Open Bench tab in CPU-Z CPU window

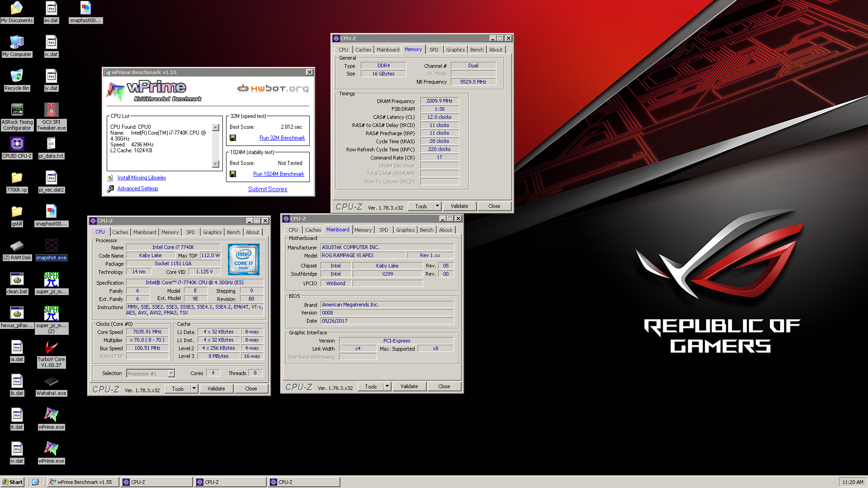[x=234, y=232]
